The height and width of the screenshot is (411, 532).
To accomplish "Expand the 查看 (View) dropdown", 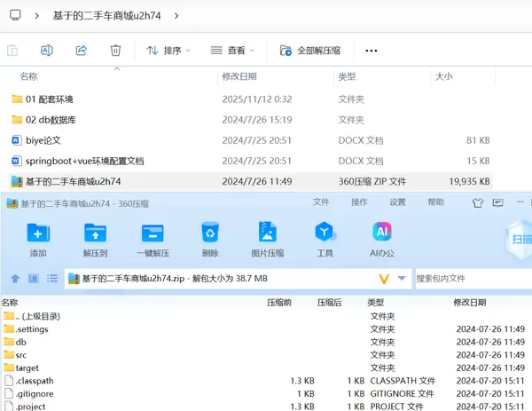I will coord(232,51).
